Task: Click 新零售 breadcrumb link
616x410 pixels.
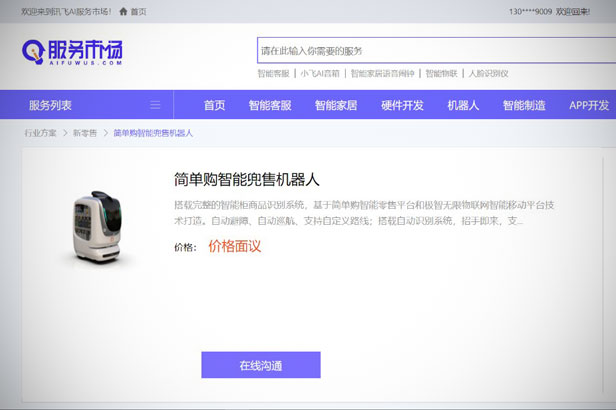Action: [85, 133]
